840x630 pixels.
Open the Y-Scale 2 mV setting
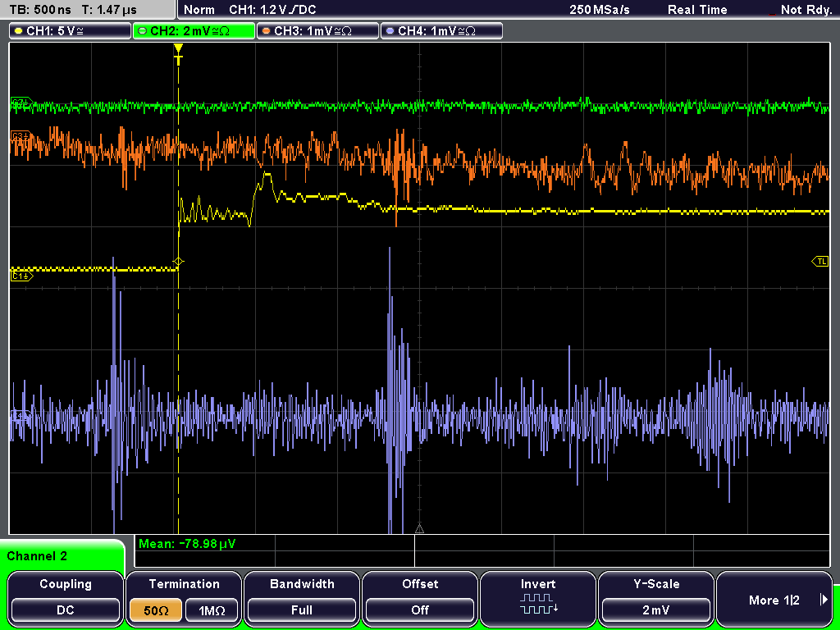coord(655,598)
